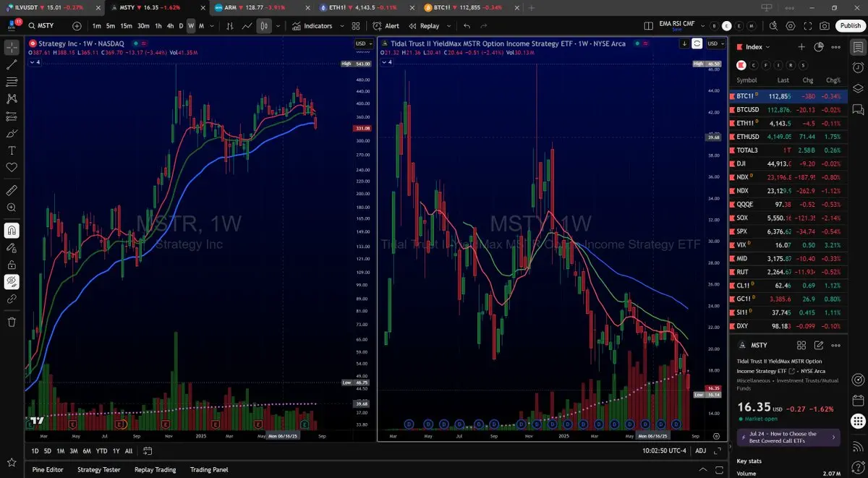This screenshot has width=868, height=478.
Task: Open the go-to-date calendar icon
Action: pyautogui.click(x=148, y=451)
